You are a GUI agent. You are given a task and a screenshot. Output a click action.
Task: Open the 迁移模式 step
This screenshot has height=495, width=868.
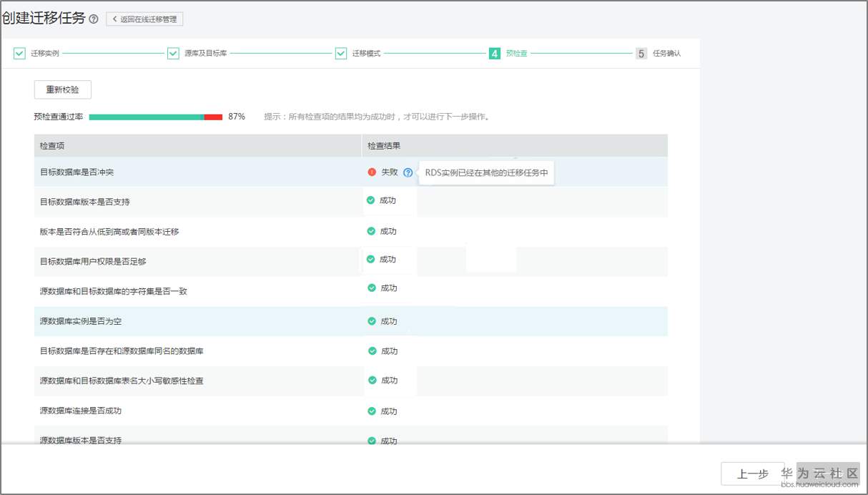[367, 54]
